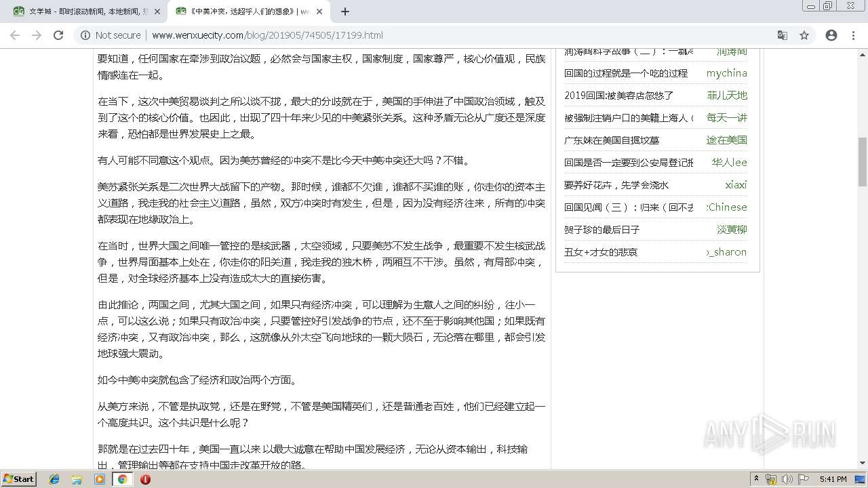Open author link 华人lee

(x=729, y=163)
